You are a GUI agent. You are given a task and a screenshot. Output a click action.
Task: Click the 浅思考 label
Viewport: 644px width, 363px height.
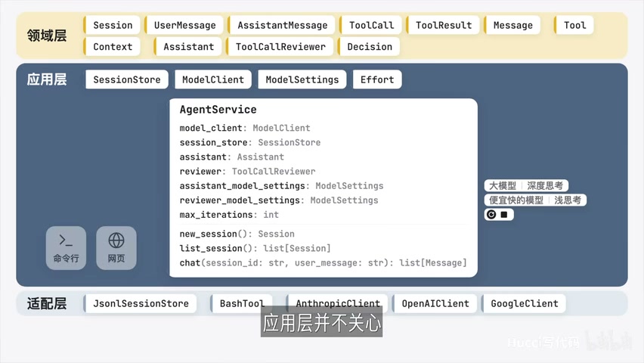[x=568, y=200]
